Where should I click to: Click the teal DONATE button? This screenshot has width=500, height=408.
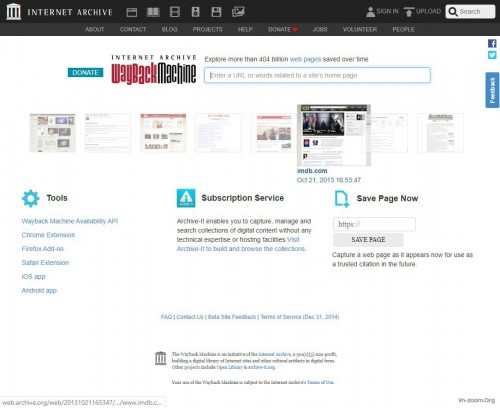point(85,72)
